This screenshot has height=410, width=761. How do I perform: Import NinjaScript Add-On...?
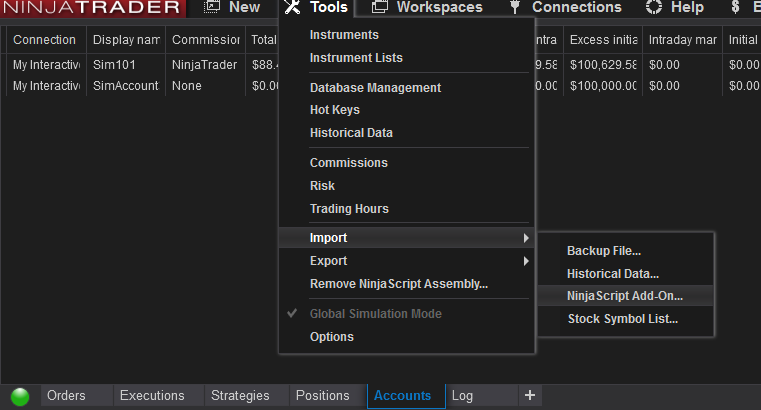[625, 296]
